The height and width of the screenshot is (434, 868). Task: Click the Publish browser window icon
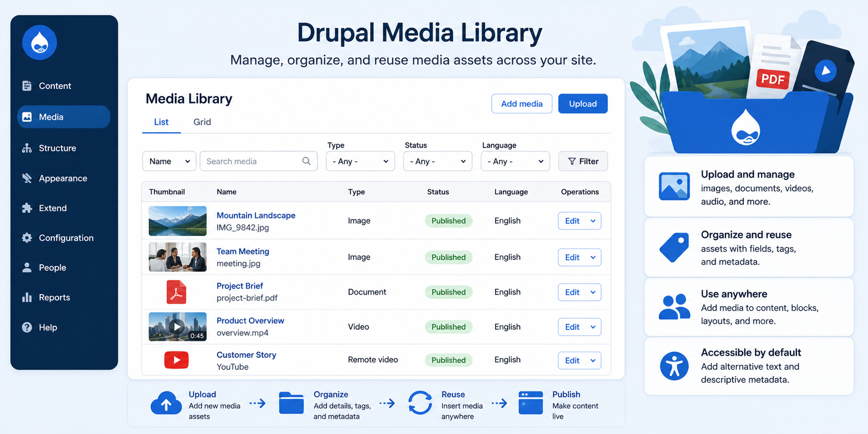[531, 403]
